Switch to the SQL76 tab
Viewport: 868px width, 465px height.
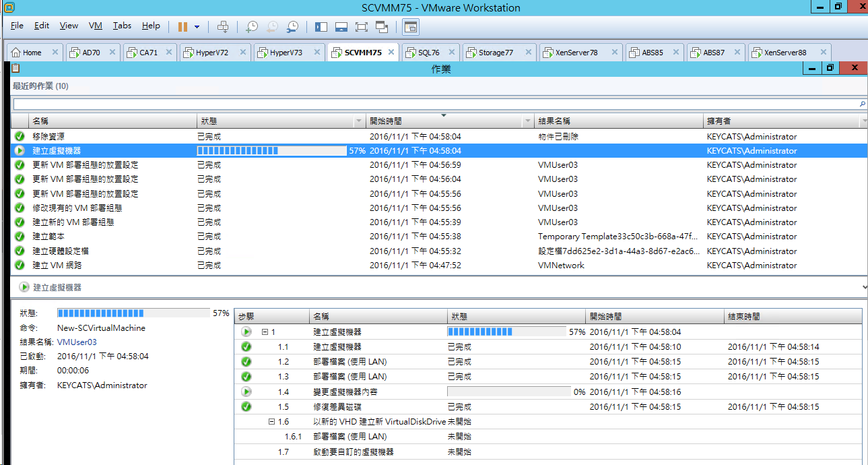pyautogui.click(x=431, y=53)
